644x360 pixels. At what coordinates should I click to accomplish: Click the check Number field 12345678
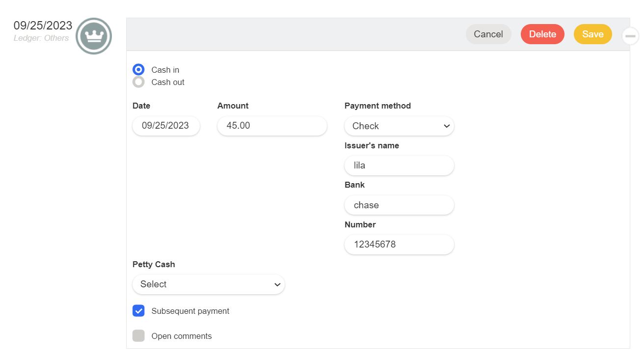tap(399, 245)
